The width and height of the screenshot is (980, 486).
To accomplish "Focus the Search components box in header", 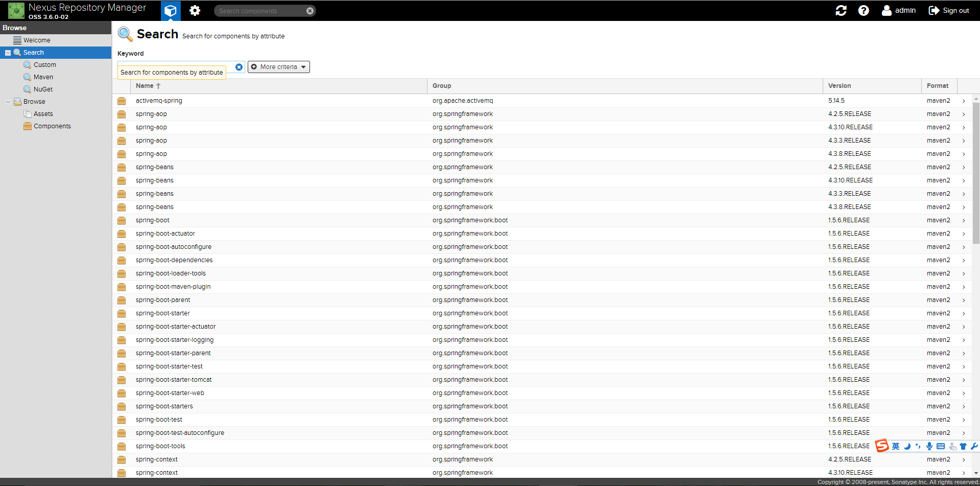I will [x=260, y=11].
